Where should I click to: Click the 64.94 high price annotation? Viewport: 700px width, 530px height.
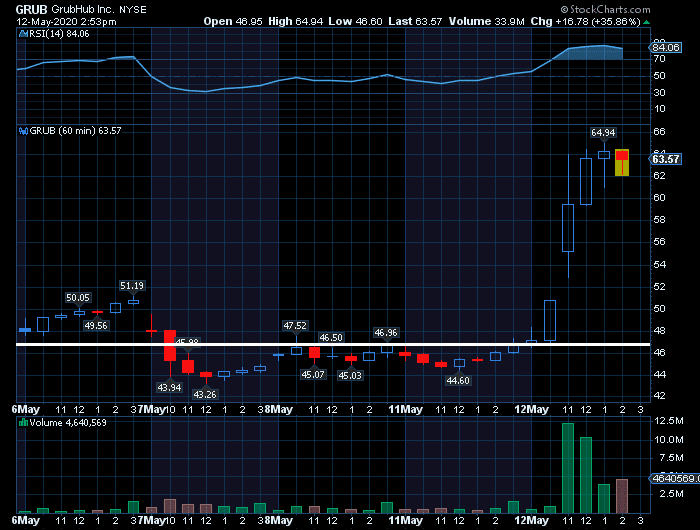pos(603,133)
